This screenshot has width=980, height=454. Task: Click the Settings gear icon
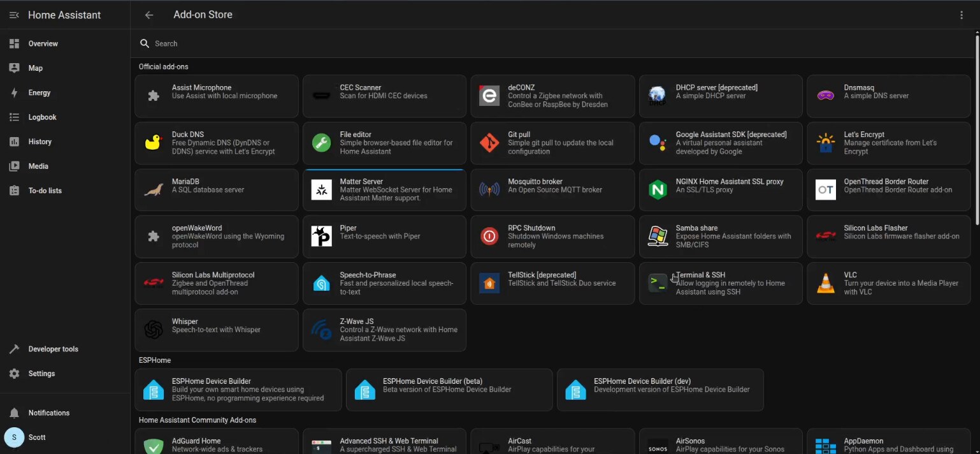14,374
